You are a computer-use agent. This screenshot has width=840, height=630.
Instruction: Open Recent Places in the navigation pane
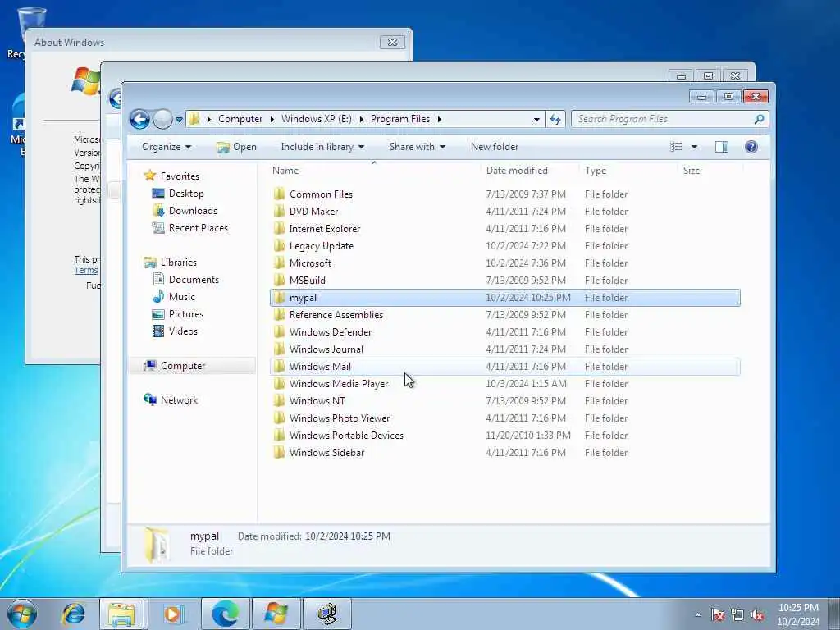click(199, 228)
